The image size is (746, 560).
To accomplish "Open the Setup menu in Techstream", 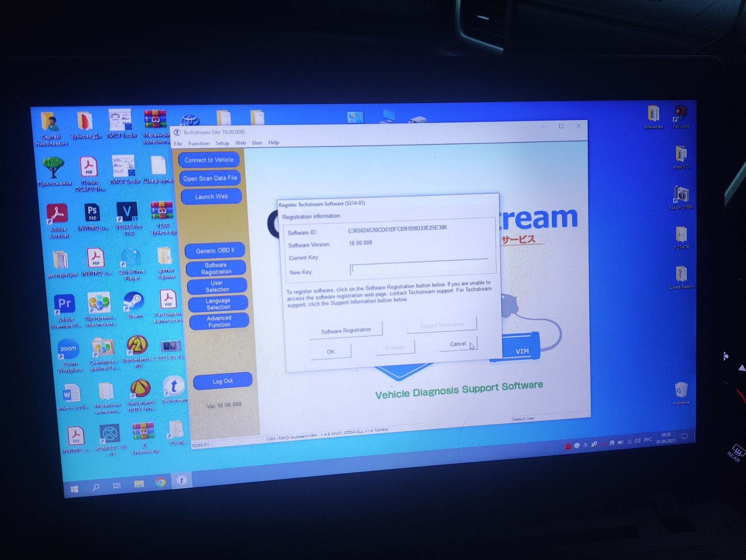I will pos(222,143).
